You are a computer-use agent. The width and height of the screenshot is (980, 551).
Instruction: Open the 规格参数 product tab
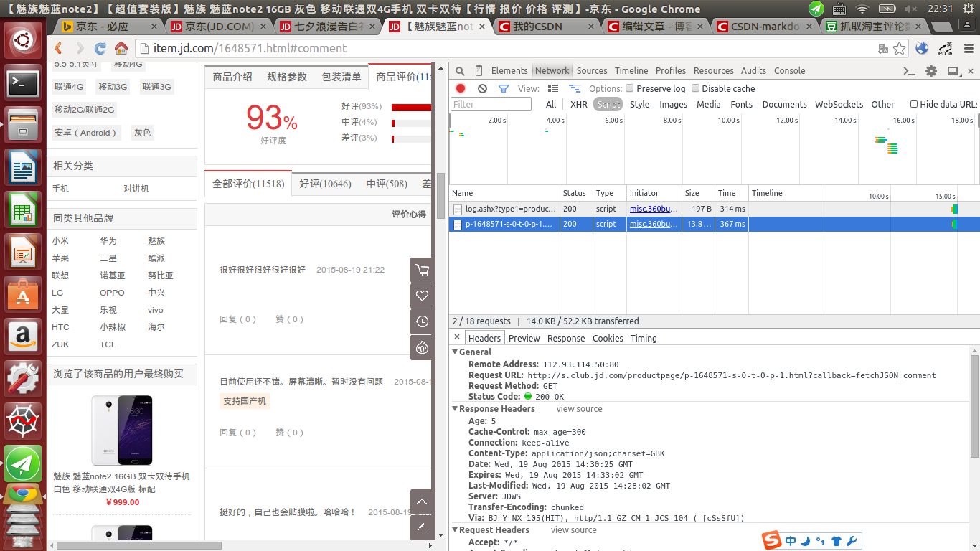coord(287,77)
